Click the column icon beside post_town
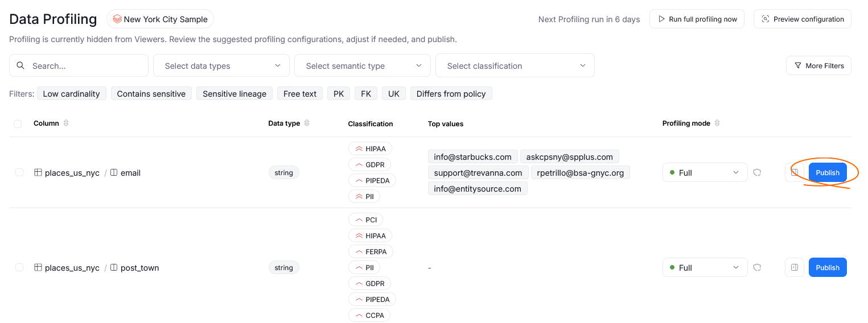Viewport: 868px width, 323px height. click(x=114, y=267)
